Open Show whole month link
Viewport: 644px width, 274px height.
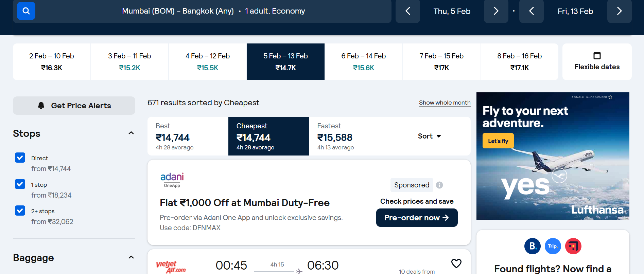(445, 103)
